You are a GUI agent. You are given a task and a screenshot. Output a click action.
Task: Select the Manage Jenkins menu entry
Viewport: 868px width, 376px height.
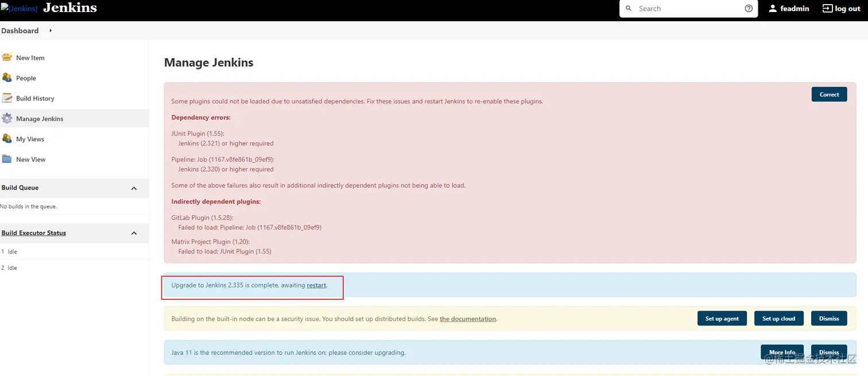pos(40,119)
